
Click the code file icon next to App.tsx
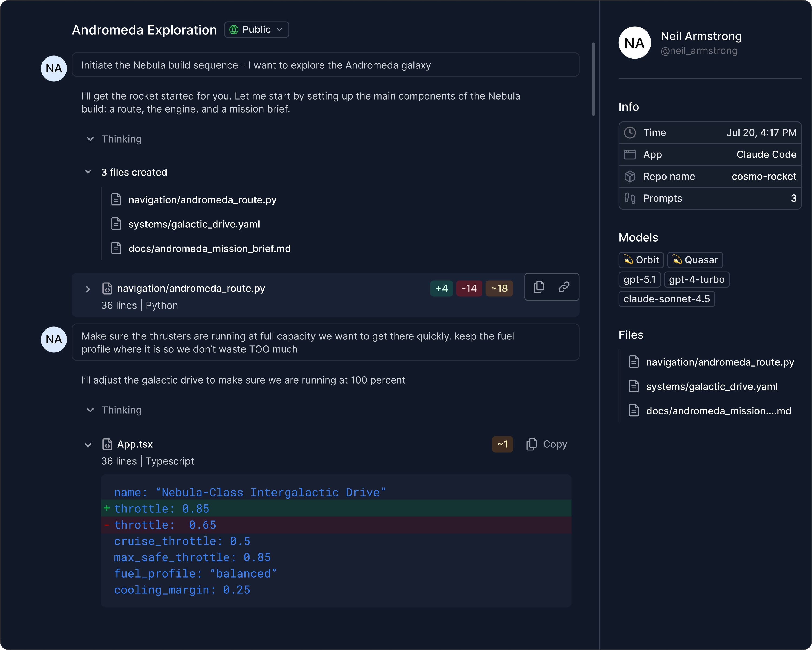[107, 444]
